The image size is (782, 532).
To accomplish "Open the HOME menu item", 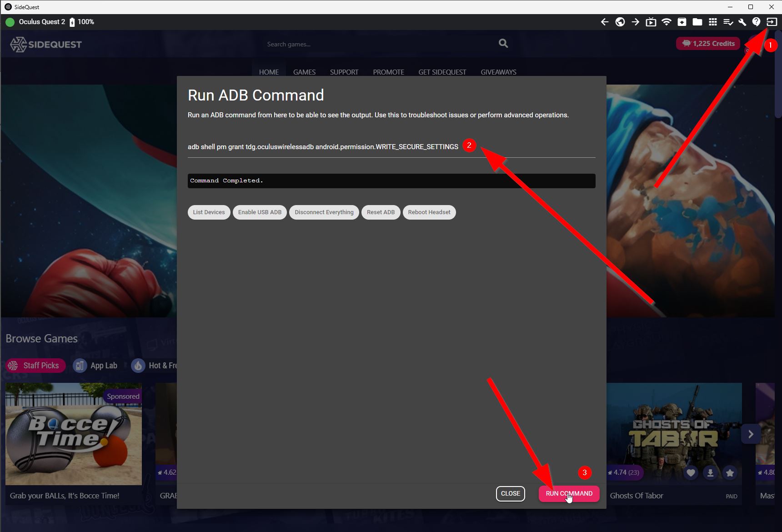I will pyautogui.click(x=269, y=72).
